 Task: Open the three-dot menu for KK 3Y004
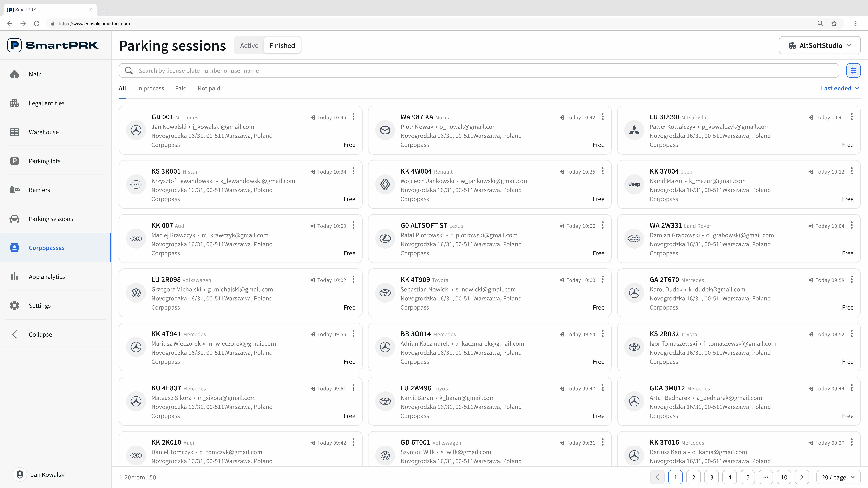point(851,171)
